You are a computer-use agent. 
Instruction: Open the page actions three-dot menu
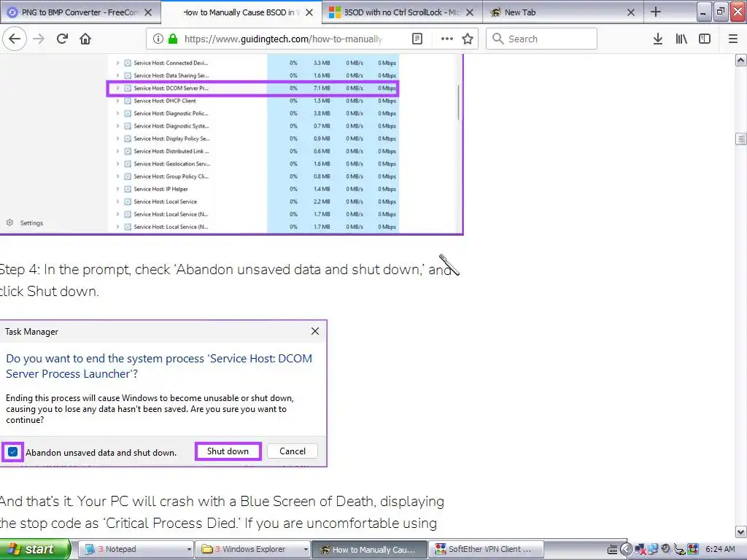(x=446, y=39)
